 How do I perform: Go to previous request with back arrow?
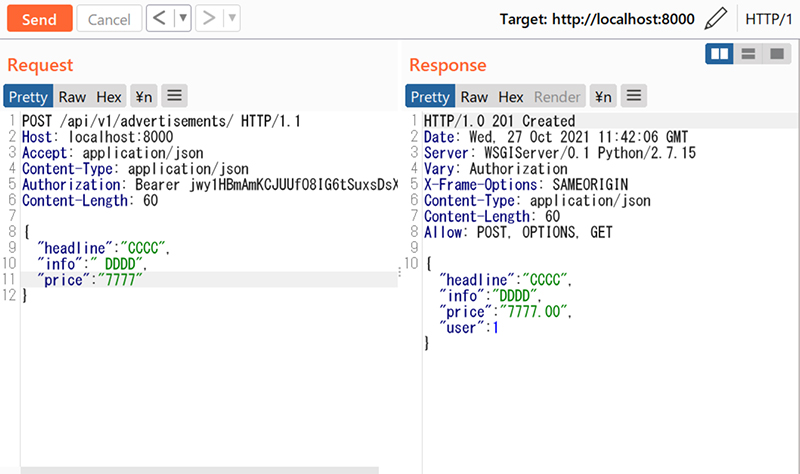(x=159, y=19)
